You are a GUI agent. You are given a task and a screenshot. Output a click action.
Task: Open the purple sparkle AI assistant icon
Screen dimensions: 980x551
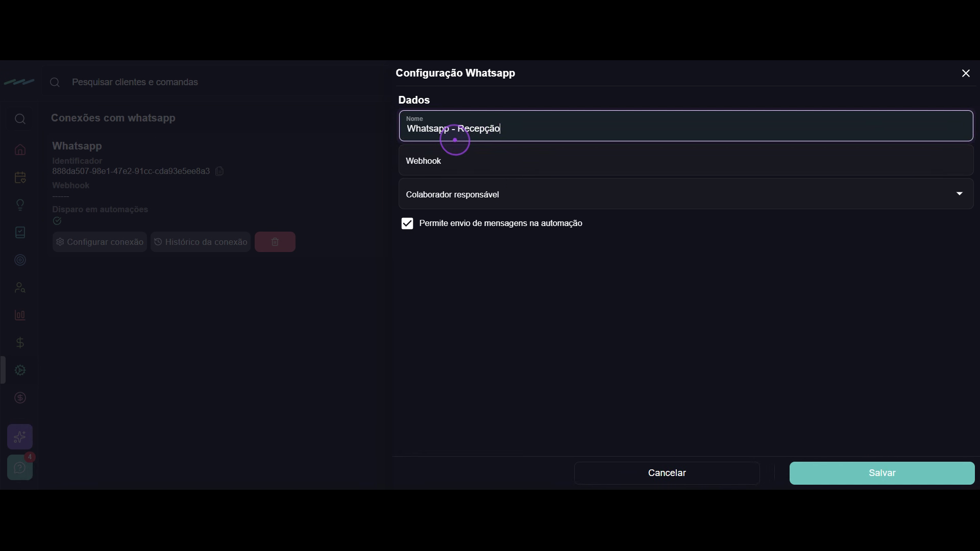tap(20, 437)
